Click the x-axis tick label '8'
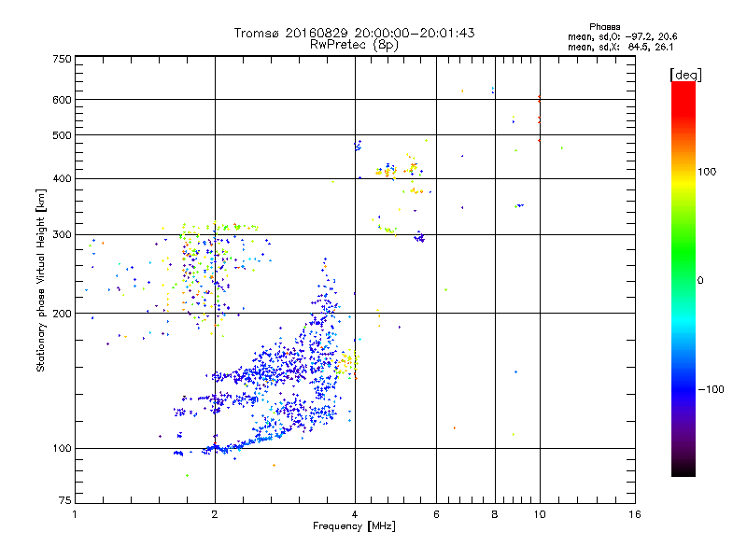Screen dimensions: 747x560 click(x=495, y=514)
